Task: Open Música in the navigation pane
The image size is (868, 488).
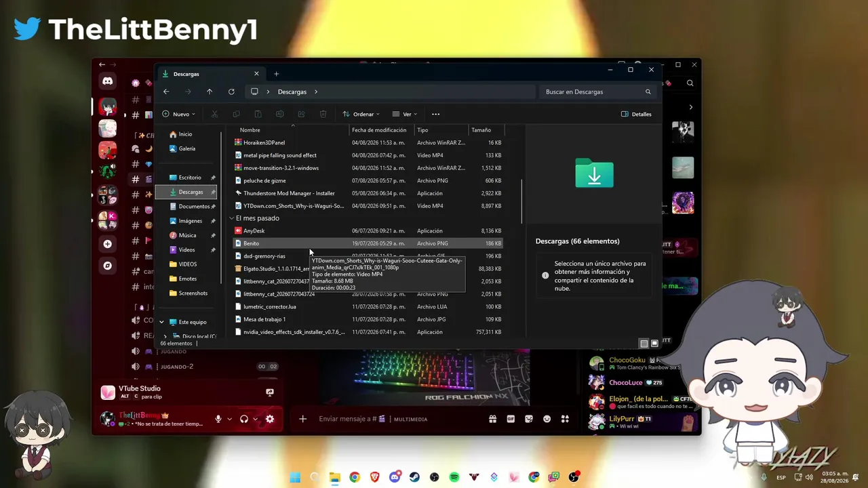Action: pos(186,235)
